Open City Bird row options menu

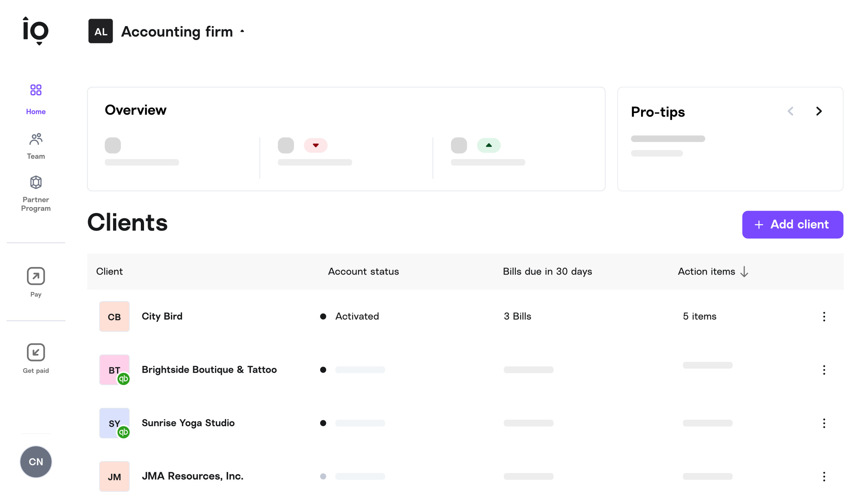point(824,317)
